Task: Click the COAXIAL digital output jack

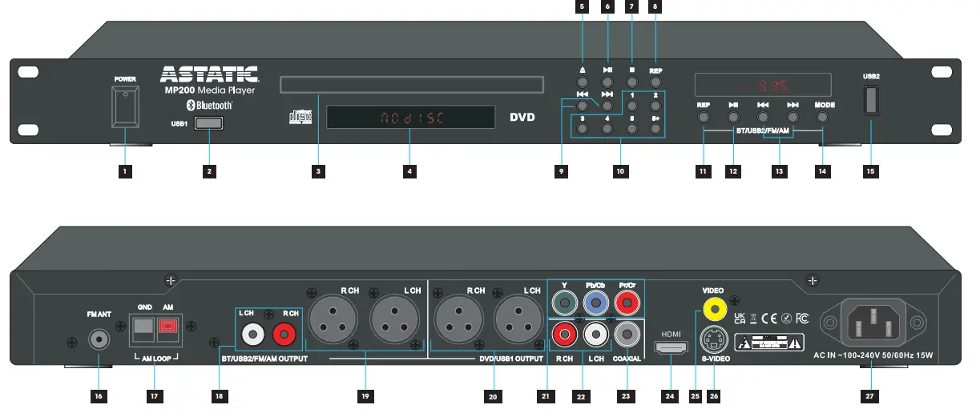Action: pyautogui.click(x=627, y=333)
